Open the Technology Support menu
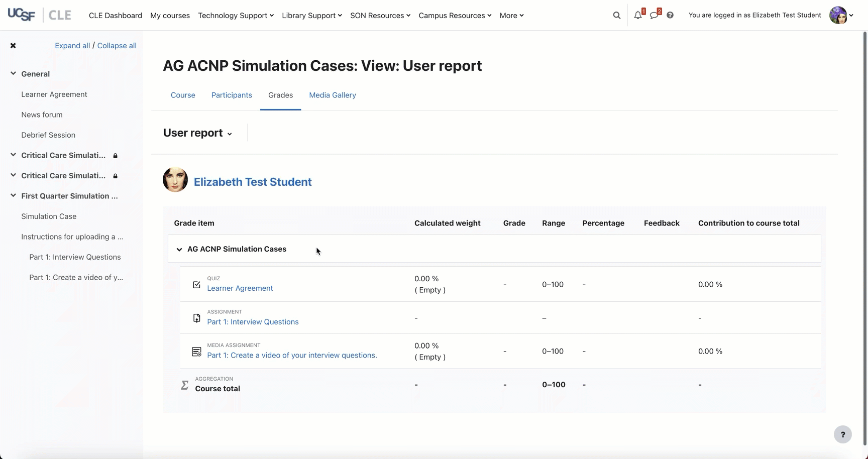This screenshot has width=868, height=459. click(x=236, y=16)
